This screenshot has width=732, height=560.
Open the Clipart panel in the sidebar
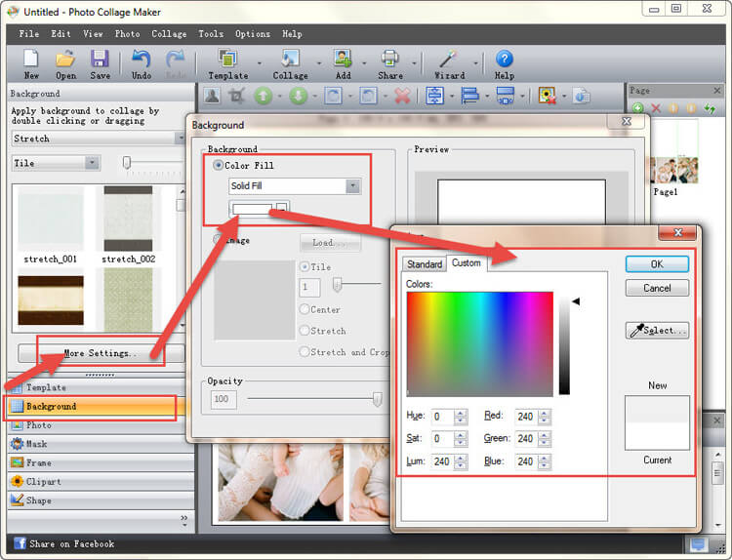click(x=101, y=482)
